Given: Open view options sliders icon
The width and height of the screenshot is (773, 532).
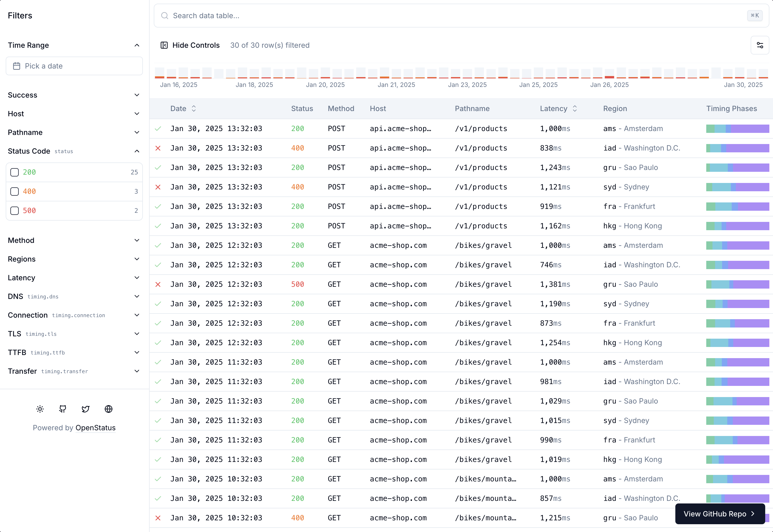Looking at the screenshot, I should point(760,45).
